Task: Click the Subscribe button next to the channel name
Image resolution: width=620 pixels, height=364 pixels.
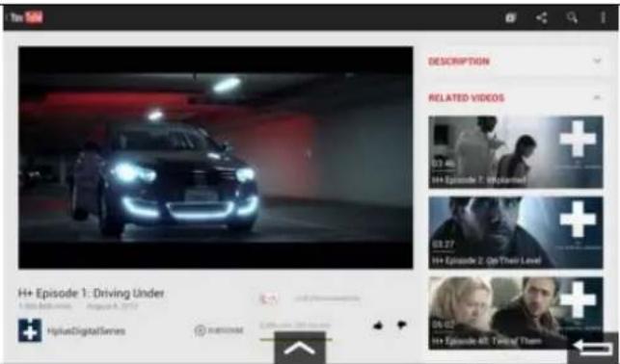Action: [219, 330]
